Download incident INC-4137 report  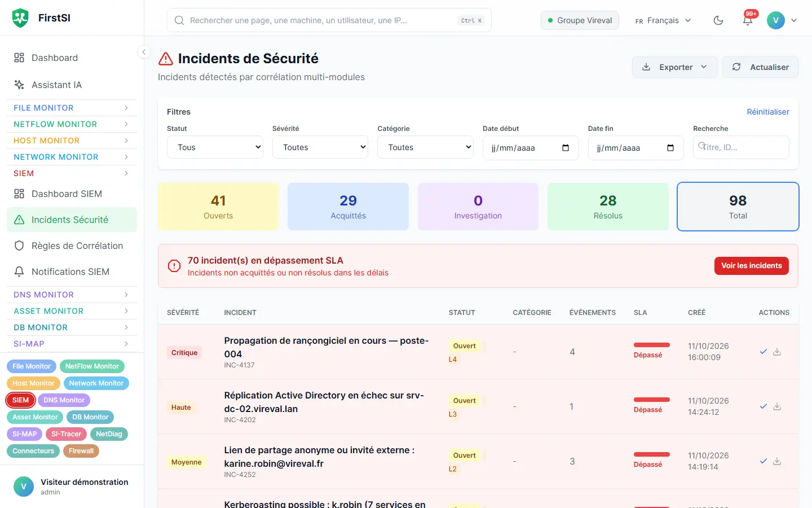pos(777,352)
